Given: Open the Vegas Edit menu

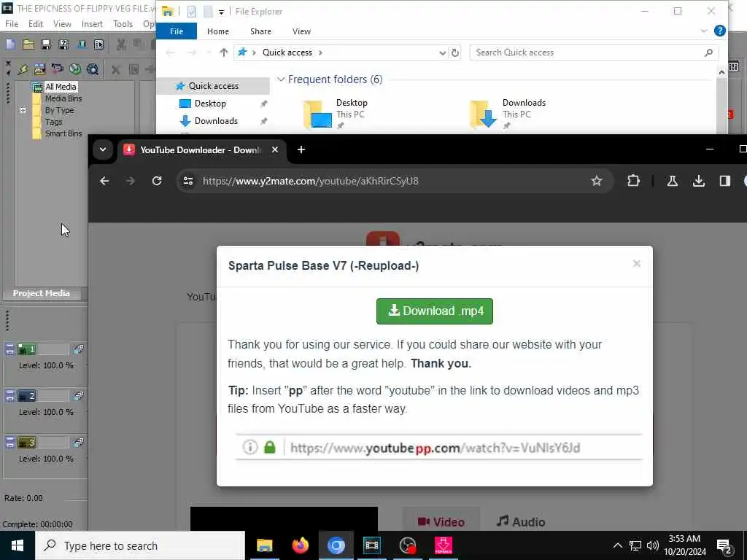Looking at the screenshot, I should coord(36,24).
